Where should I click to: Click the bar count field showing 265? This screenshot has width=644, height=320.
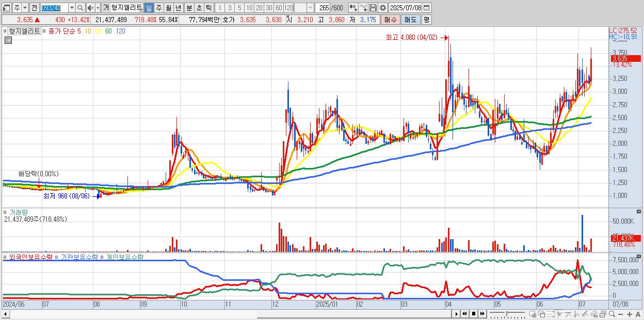tap(323, 8)
